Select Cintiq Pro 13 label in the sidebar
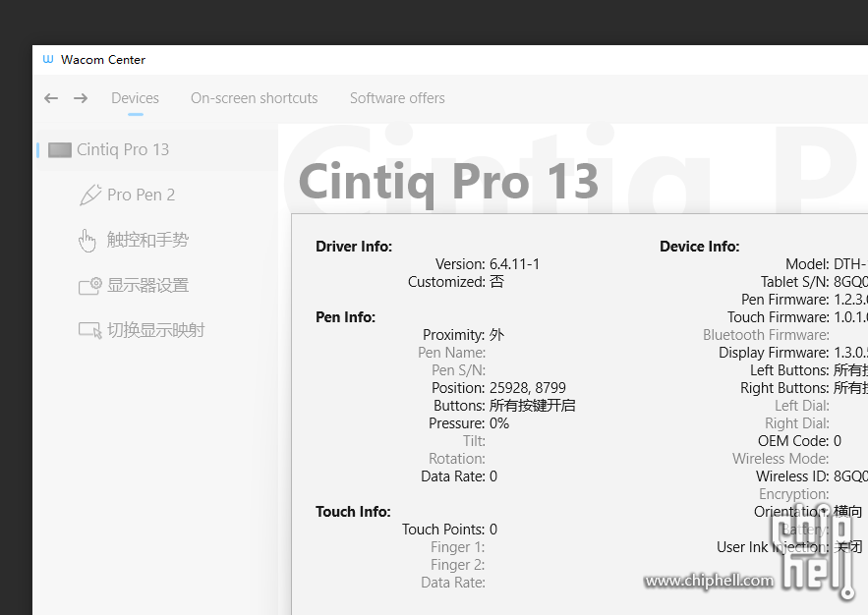The width and height of the screenshot is (868, 615). click(123, 150)
